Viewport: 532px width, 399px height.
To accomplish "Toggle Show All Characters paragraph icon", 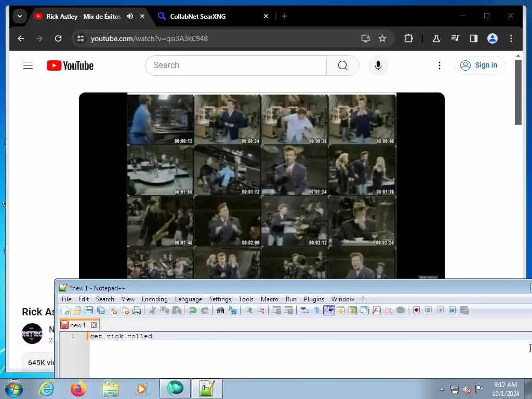I will pyautogui.click(x=316, y=311).
